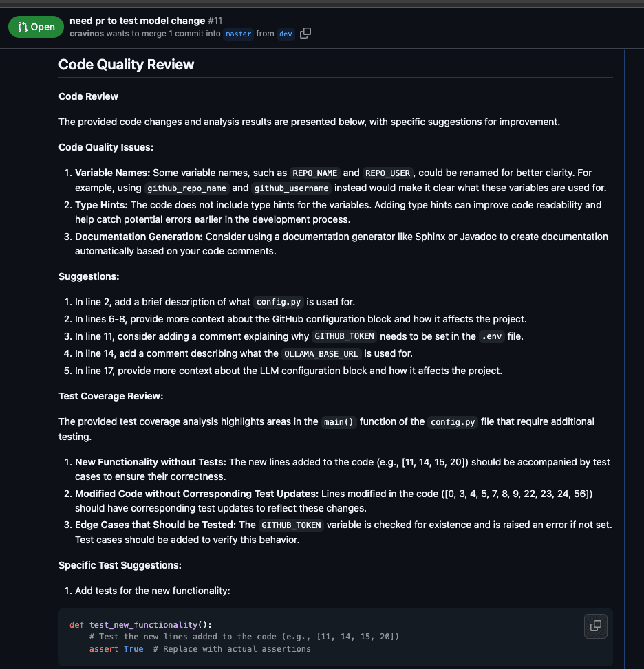Click test_new_functionality in the code block
The image size is (644, 669).
144,624
